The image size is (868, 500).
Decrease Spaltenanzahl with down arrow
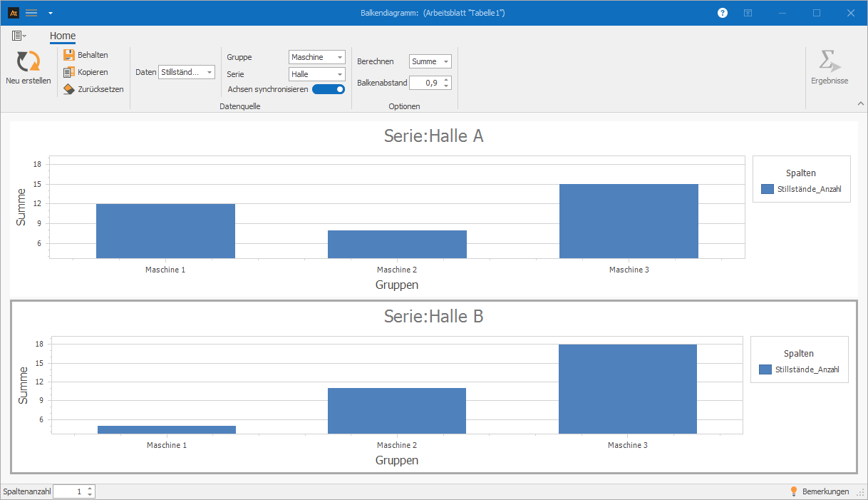pyautogui.click(x=90, y=494)
